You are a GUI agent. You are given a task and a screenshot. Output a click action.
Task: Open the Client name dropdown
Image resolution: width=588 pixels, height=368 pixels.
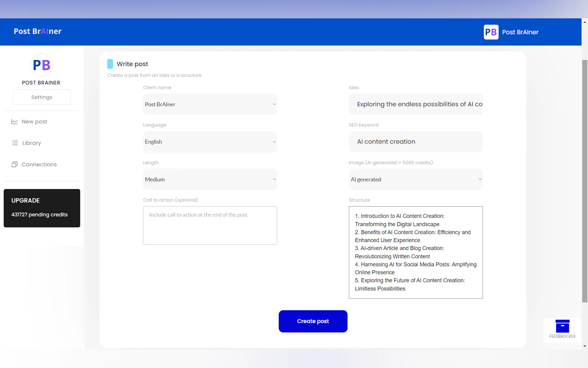coord(210,104)
